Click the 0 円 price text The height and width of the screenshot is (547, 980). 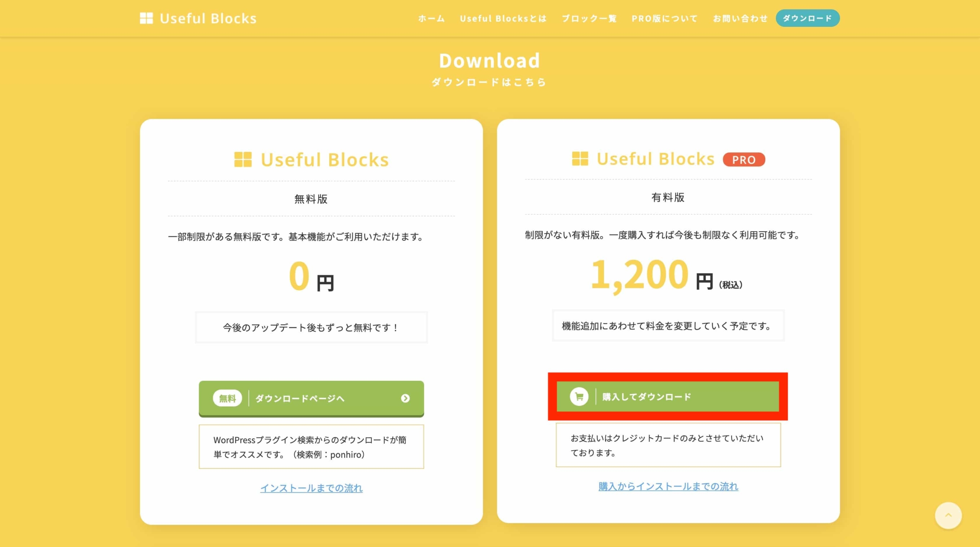tap(311, 276)
